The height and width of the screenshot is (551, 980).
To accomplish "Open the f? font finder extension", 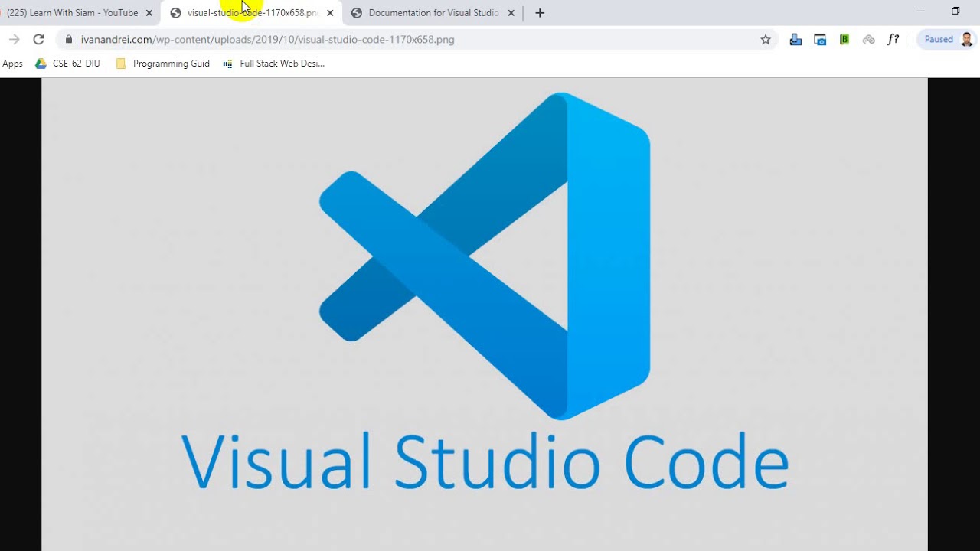I will tap(893, 40).
